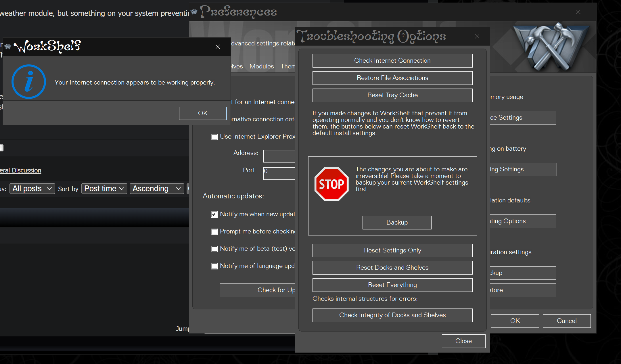
Task: Close the Preferences window via X
Action: click(x=578, y=12)
